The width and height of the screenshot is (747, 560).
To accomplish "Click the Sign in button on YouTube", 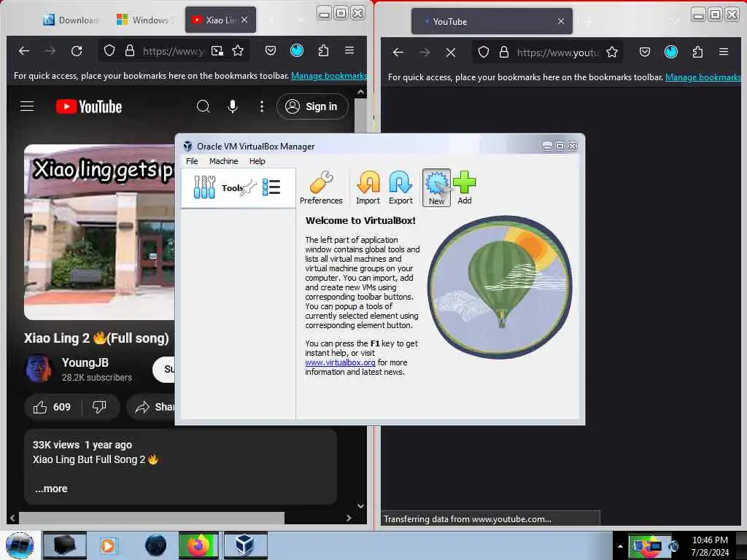I will pos(312,106).
